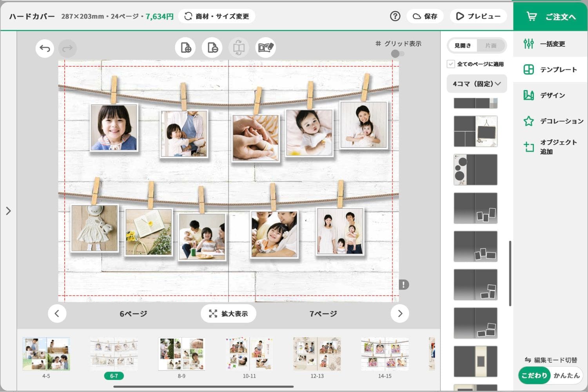Screen dimensions: 588x392
Task: Expand the left side panel chevron
Action: 8,211
